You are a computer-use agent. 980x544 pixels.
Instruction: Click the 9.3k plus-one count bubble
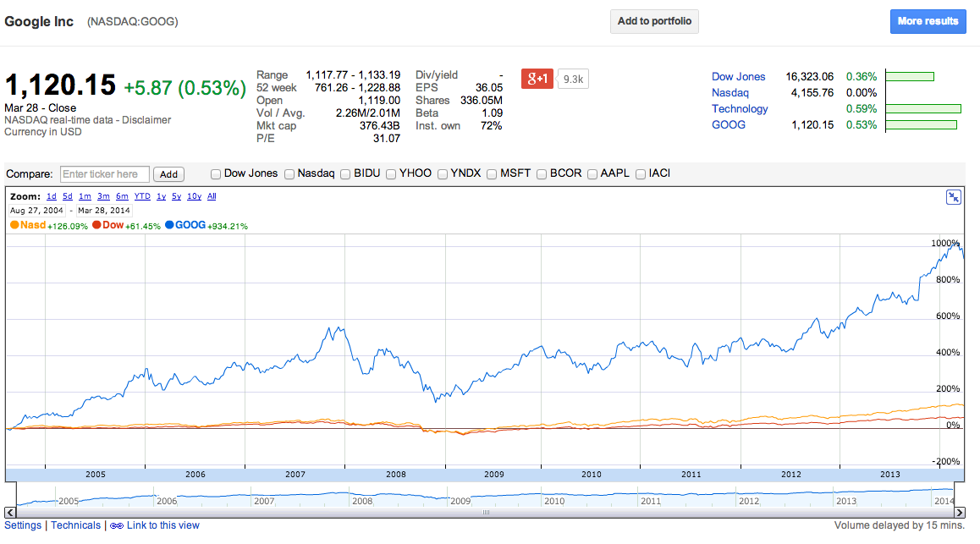click(x=572, y=80)
